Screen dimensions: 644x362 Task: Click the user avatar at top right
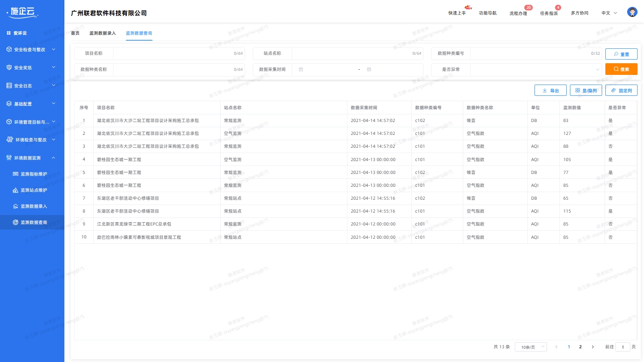[x=632, y=12]
